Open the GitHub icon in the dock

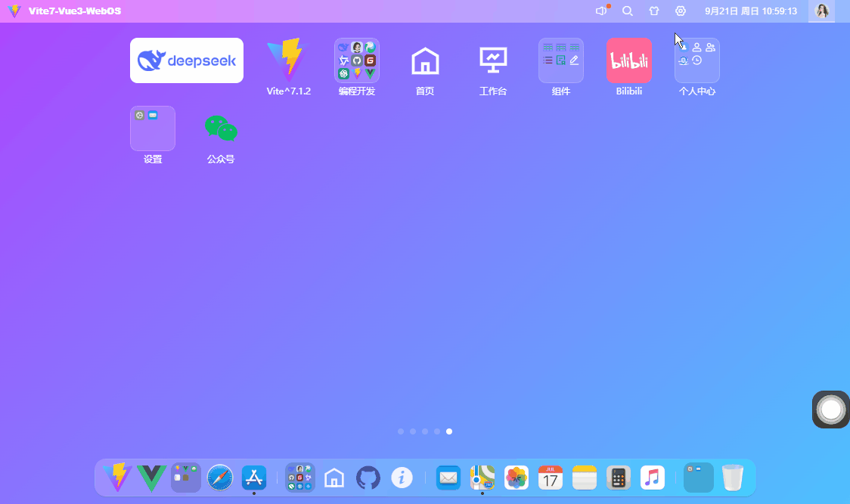pyautogui.click(x=368, y=478)
